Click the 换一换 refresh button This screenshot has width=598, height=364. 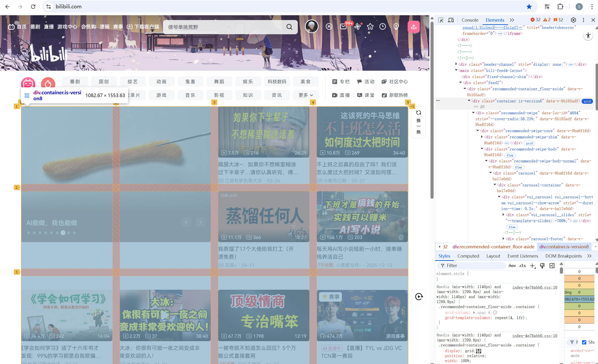click(418, 122)
